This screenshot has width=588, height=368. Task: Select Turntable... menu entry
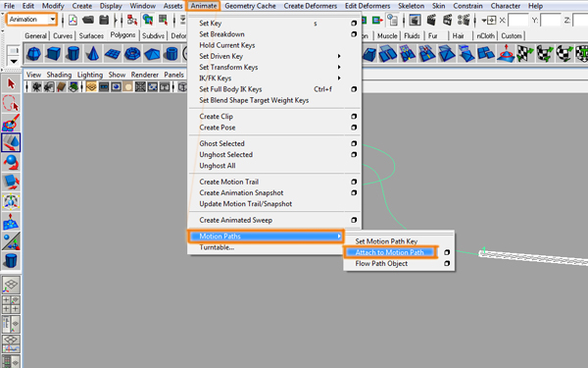click(x=217, y=247)
